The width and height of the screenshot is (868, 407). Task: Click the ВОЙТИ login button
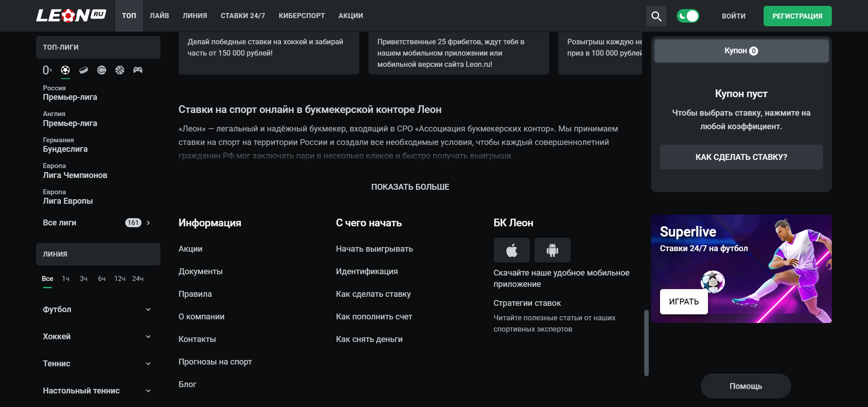733,16
